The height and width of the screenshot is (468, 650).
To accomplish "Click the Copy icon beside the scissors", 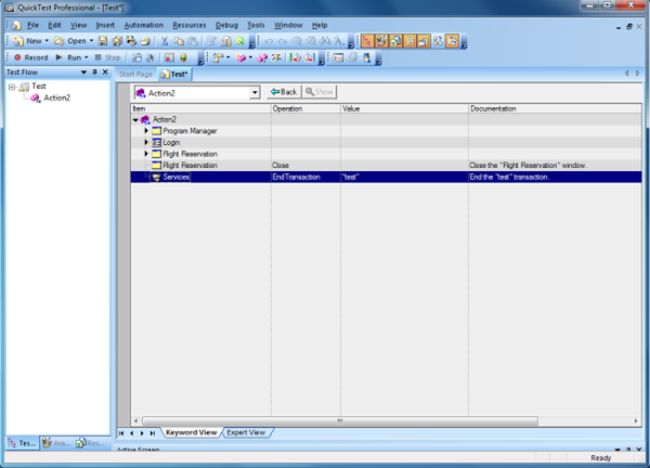I will tap(179, 41).
